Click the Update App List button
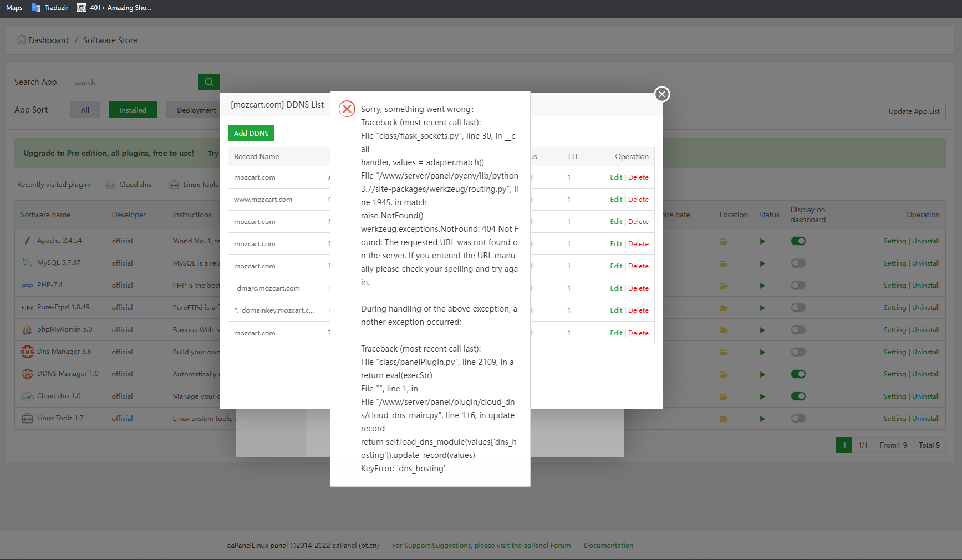Screen dimensions: 962x560 point(914,111)
